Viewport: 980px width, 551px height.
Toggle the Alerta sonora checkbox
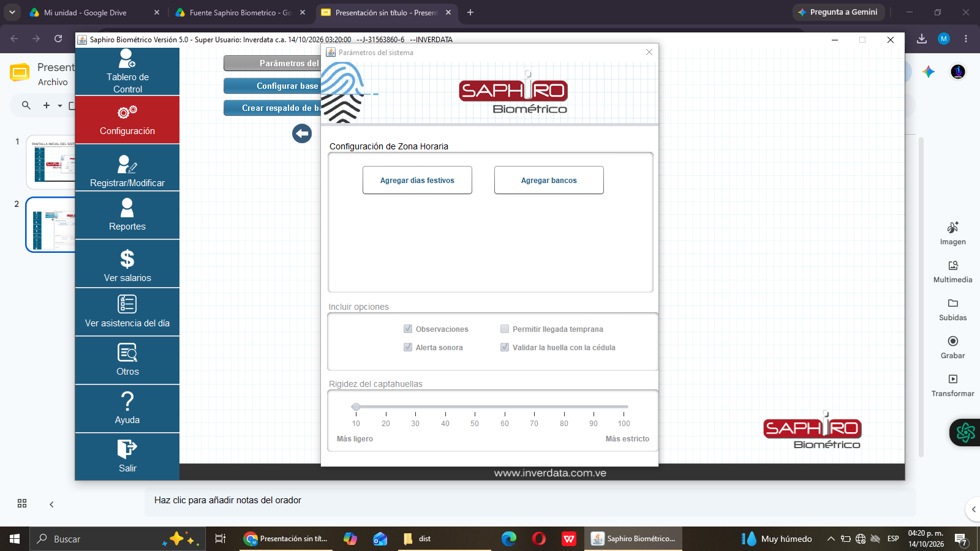(x=408, y=347)
